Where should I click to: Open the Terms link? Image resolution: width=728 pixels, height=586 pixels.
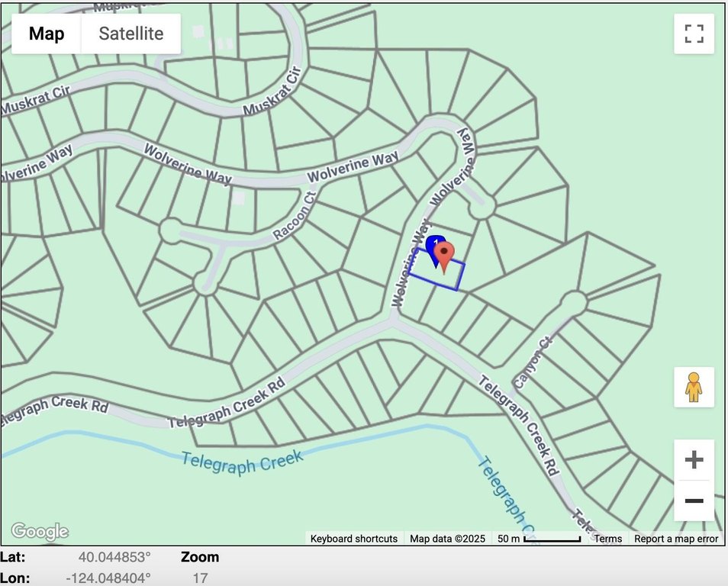click(608, 539)
